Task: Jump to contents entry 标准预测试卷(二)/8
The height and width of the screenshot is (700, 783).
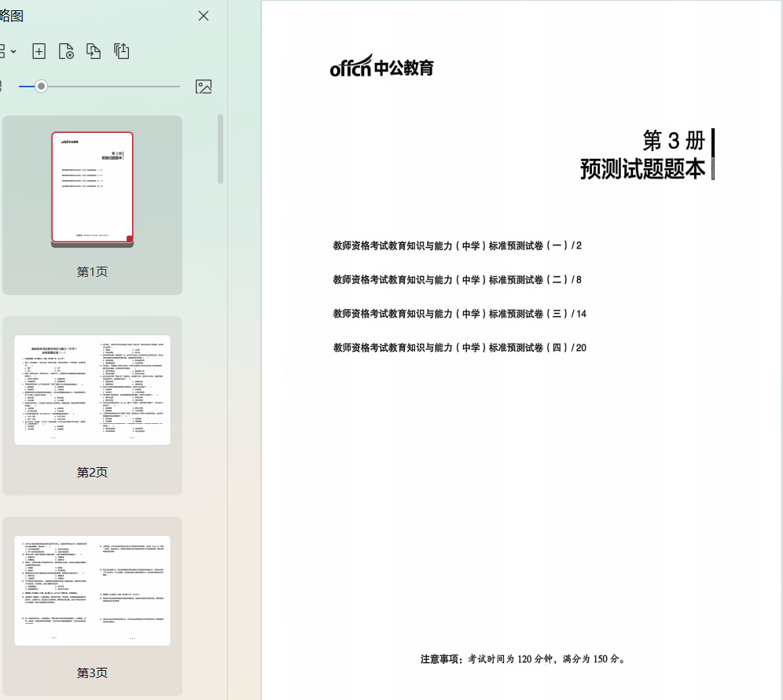Action: [457, 279]
